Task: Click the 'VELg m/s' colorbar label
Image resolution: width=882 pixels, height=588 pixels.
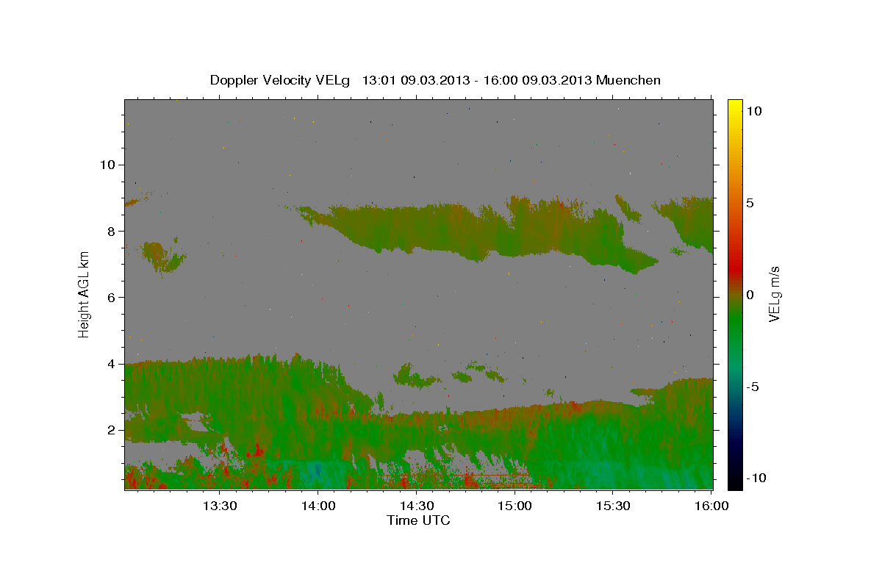Action: pos(774,294)
